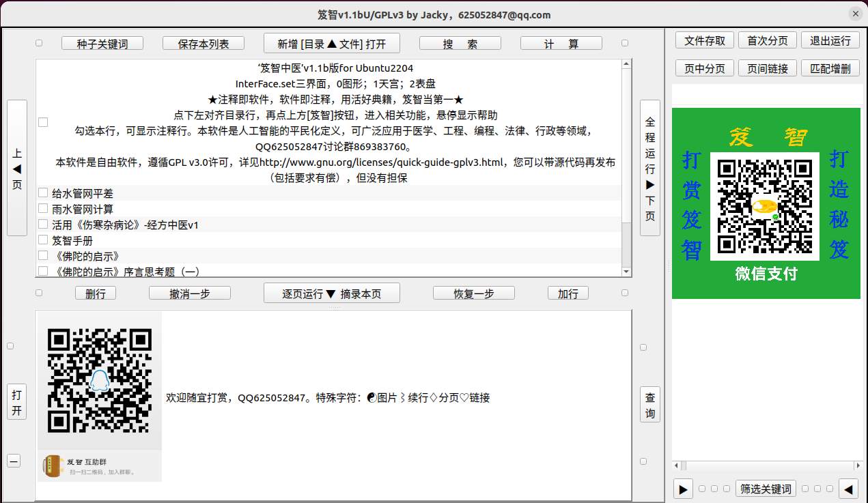Click the left-pointing triangle button at panel corner
Image resolution: width=868 pixels, height=503 pixels.
click(x=848, y=489)
